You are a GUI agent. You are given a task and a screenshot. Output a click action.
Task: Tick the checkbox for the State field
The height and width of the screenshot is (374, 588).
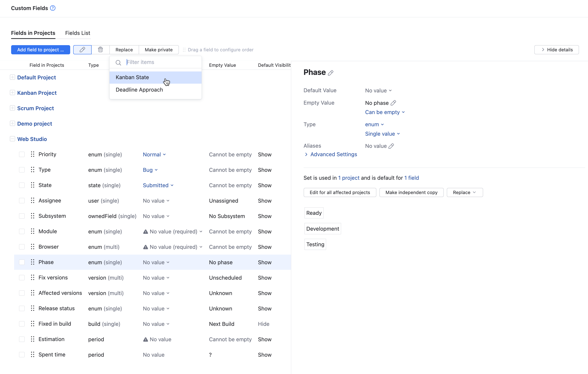coord(22,185)
